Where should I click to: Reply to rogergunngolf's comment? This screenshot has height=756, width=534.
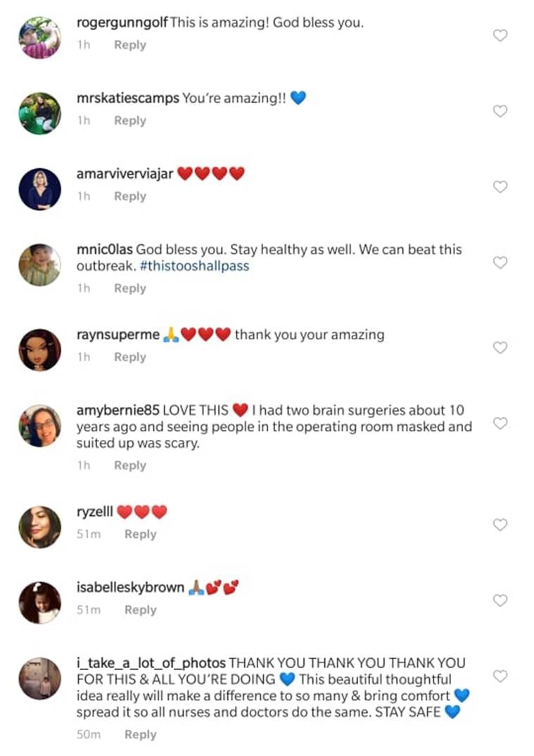point(129,45)
